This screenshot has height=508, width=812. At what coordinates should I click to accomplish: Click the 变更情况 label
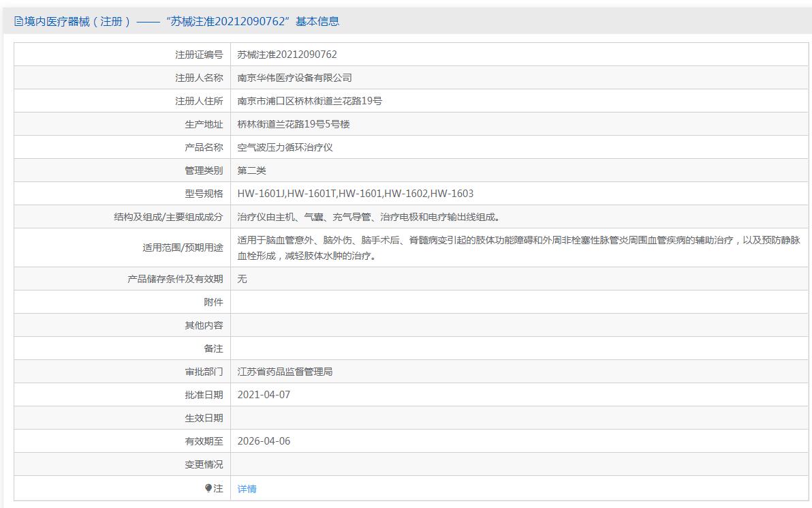[204, 464]
